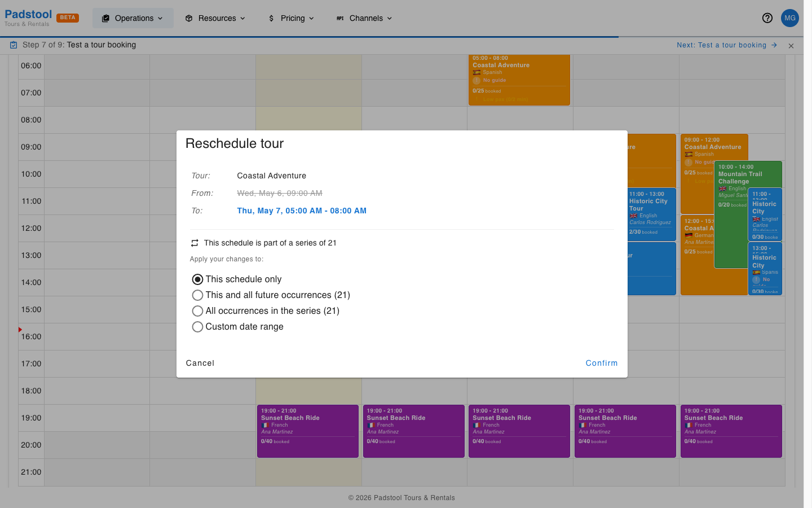812x508 pixels.
Task: Click the Pricing dollar sign icon
Action: [x=271, y=18]
